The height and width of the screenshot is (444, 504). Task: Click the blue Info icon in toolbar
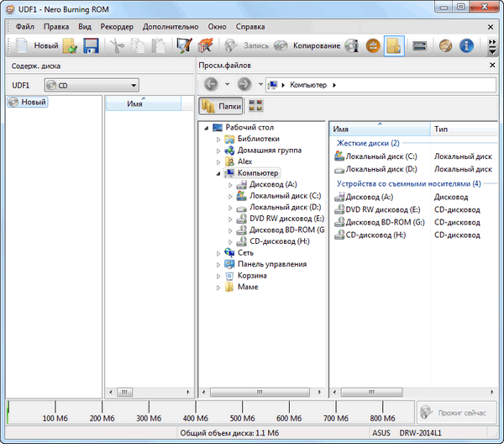[467, 45]
